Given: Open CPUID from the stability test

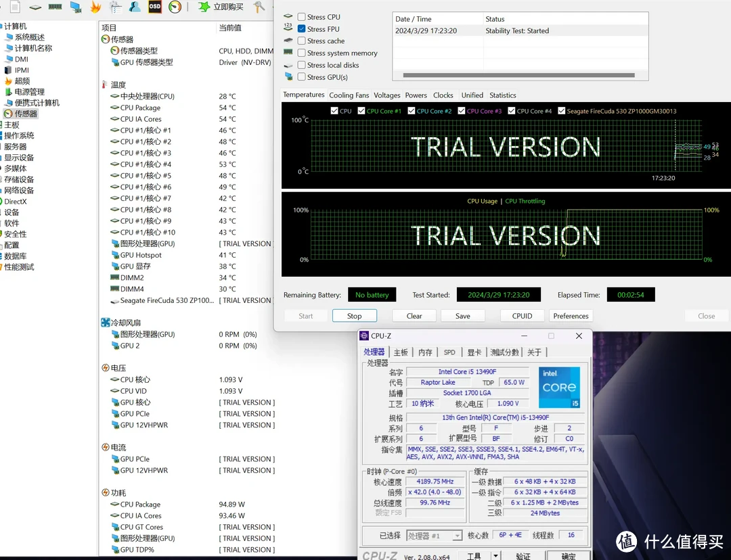Looking at the screenshot, I should pos(522,316).
